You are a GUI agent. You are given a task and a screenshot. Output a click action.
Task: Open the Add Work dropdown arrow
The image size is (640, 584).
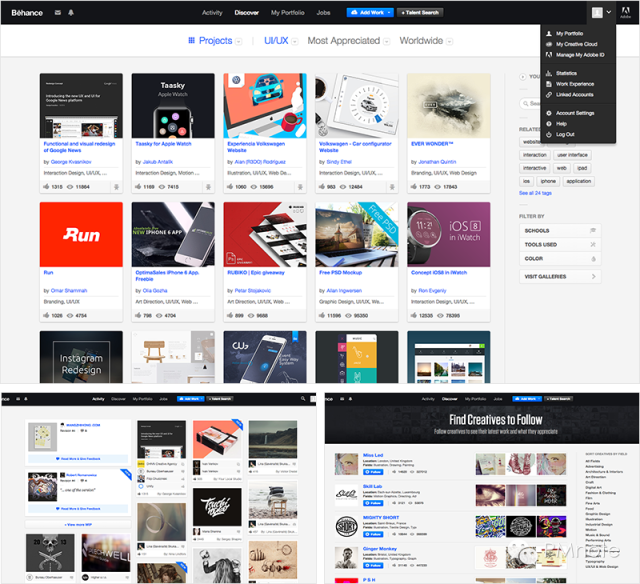pyautogui.click(x=389, y=13)
